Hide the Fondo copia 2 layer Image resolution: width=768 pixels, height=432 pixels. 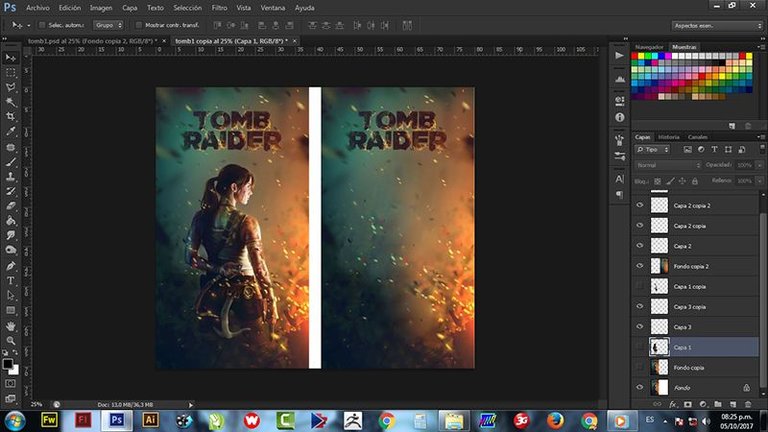click(640, 266)
